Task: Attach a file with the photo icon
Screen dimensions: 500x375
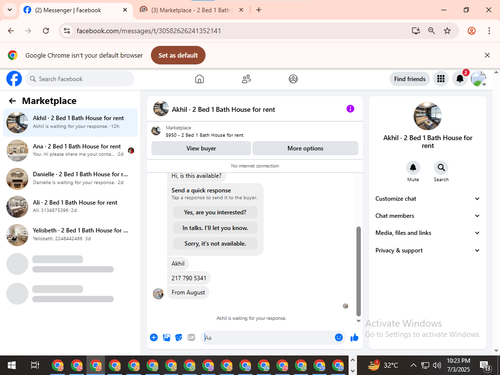Action: coord(166,337)
